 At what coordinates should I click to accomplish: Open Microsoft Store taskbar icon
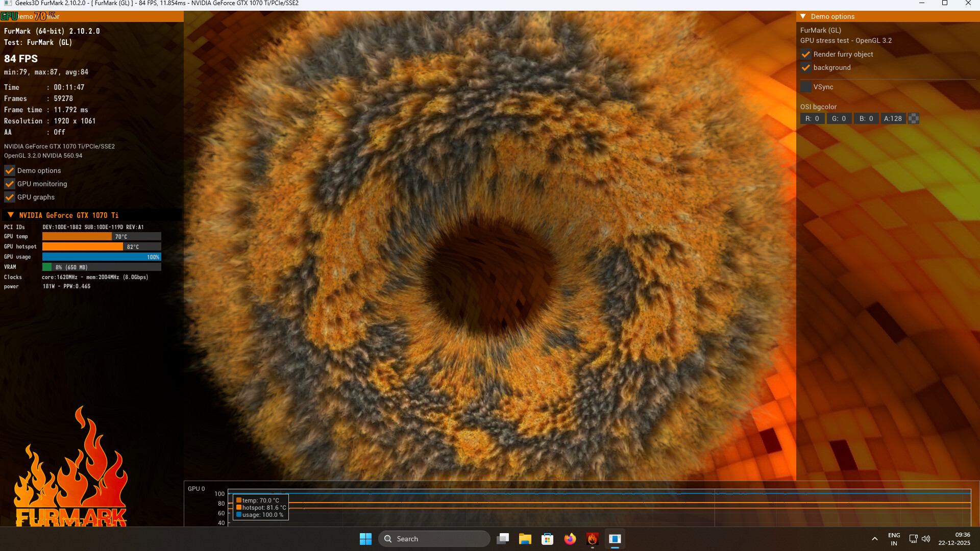[x=547, y=539]
